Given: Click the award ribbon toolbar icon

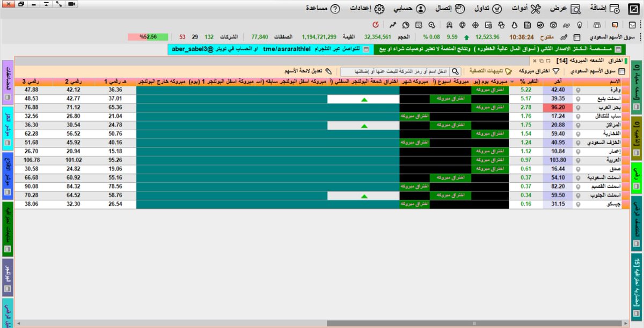Looking at the screenshot, I should click(449, 25).
